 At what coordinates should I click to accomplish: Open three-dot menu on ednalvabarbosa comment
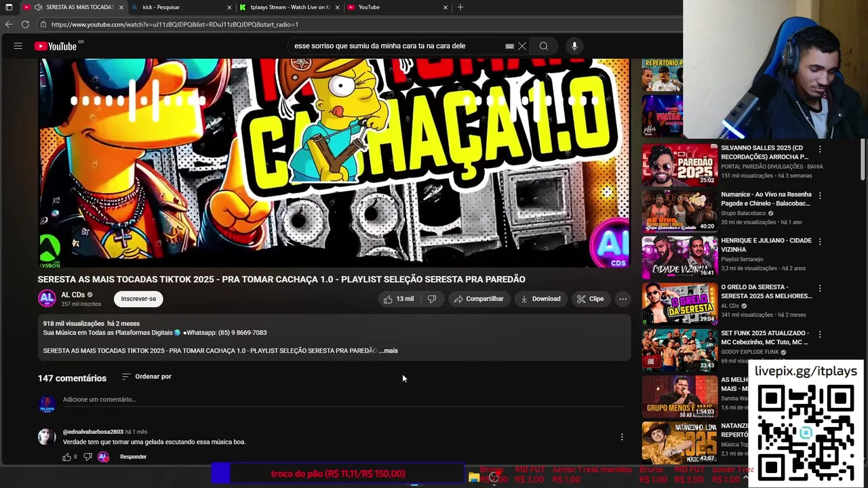coord(622,437)
